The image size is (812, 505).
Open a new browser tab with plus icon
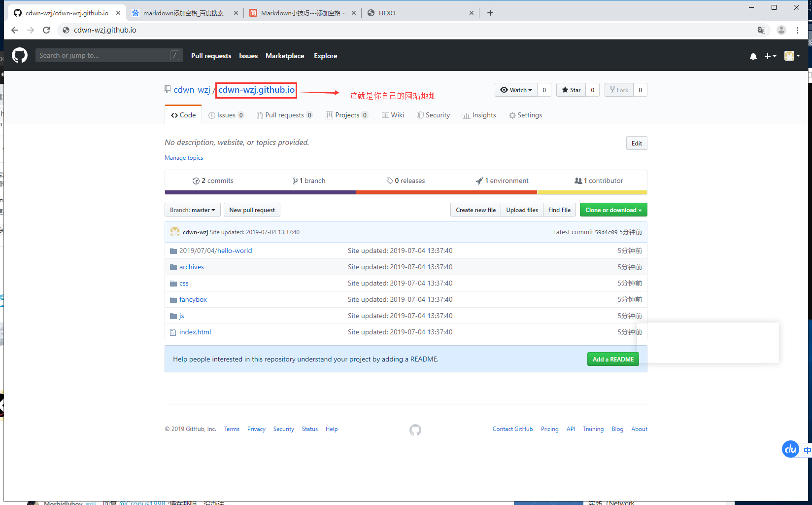490,13
